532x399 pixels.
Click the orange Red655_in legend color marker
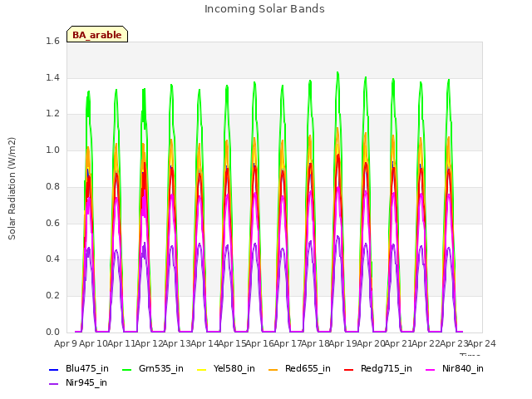point(273,369)
